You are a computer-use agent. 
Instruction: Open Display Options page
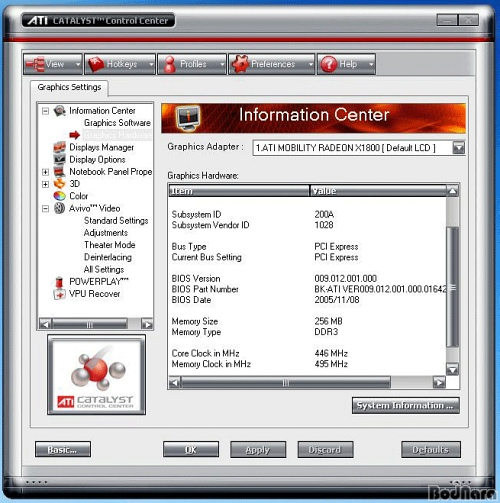pyautogui.click(x=97, y=160)
